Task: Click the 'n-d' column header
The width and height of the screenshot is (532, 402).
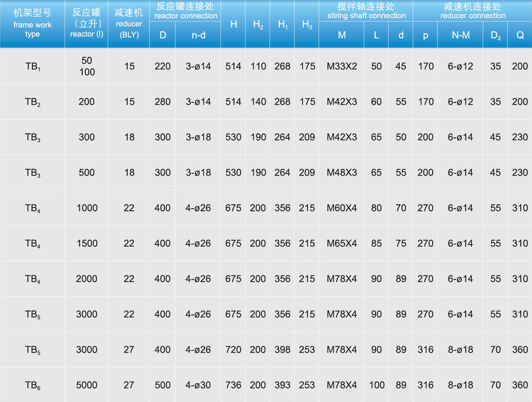Action: point(198,35)
